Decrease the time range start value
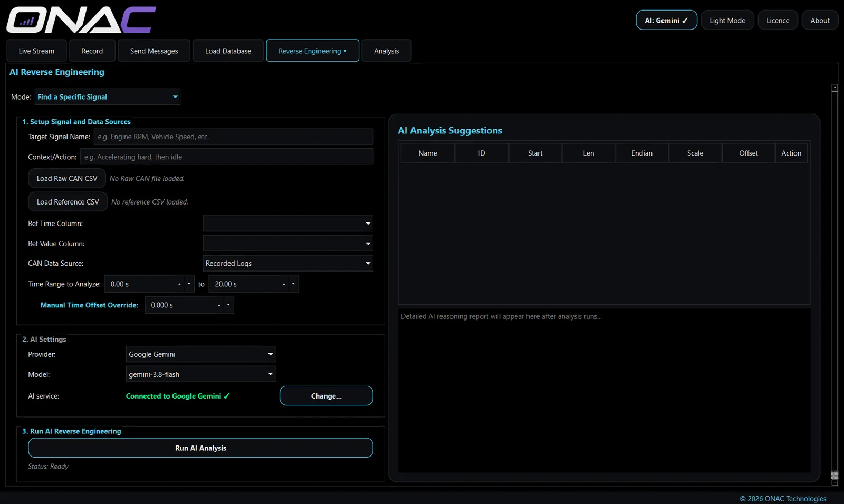 tap(189, 284)
